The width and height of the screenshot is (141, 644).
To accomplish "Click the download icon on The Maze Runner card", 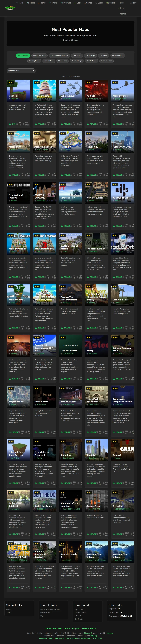I will [88, 277].
